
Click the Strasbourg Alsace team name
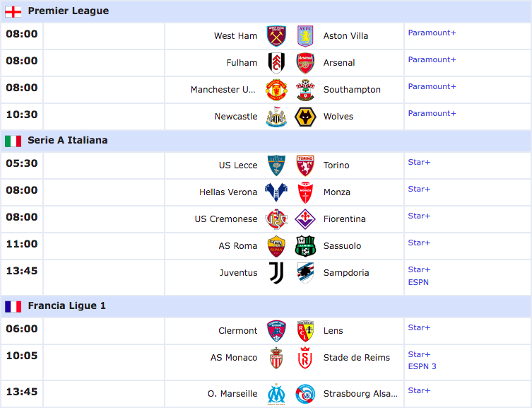(x=360, y=394)
